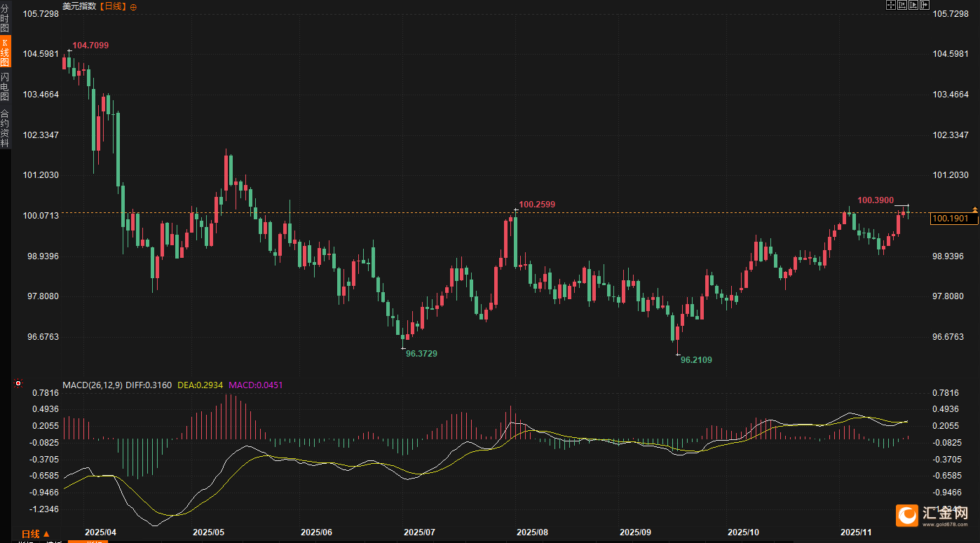980x543 pixels.
Task: Click the MACD:0.0451 value
Action: point(255,385)
